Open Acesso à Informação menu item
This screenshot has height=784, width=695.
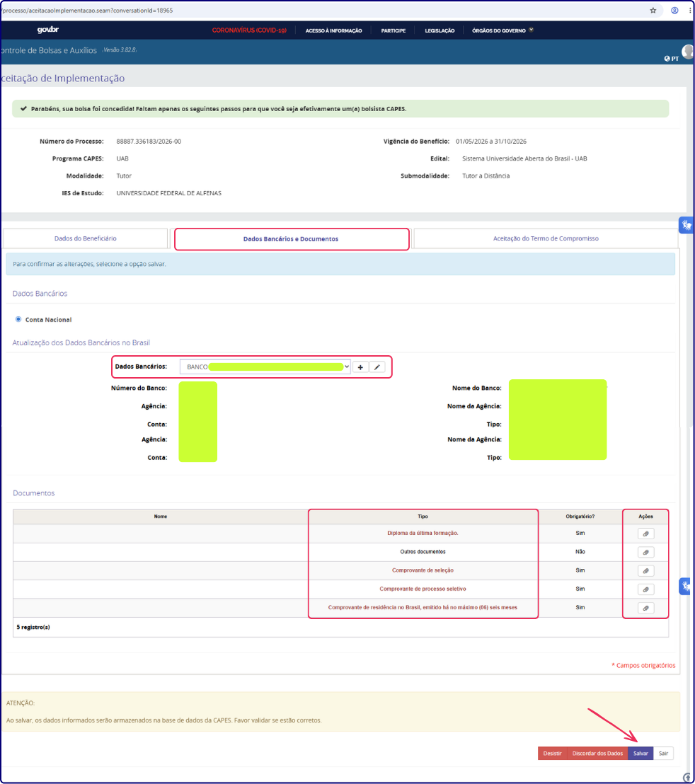pyautogui.click(x=333, y=30)
